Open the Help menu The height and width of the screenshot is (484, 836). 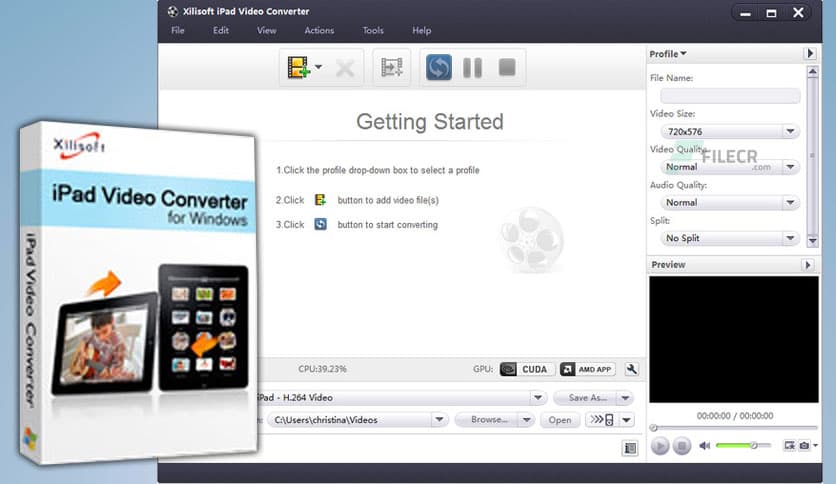[x=421, y=30]
